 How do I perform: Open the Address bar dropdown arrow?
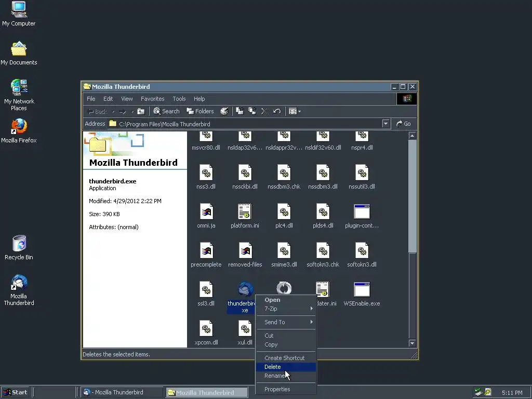click(x=385, y=124)
